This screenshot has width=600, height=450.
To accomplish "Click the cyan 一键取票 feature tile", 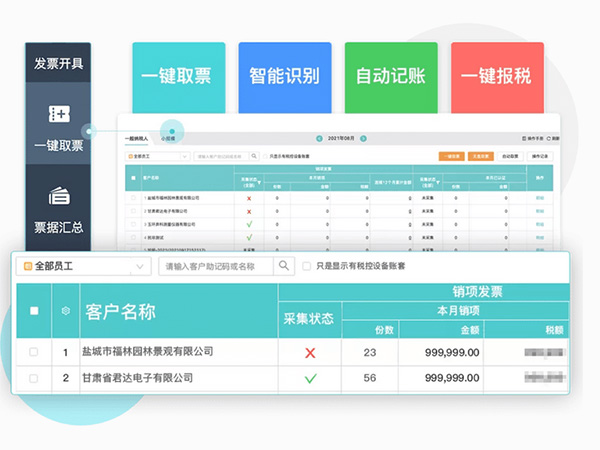I will point(179,78).
